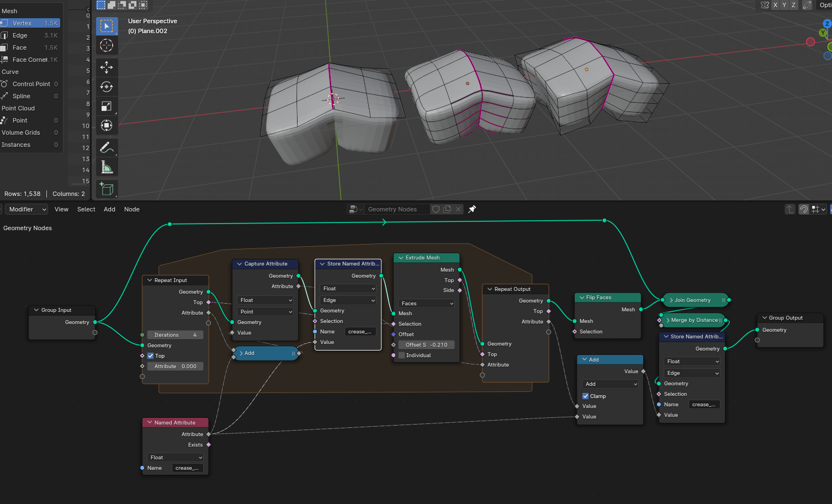Toggle Z axis mesh symmetry
The height and width of the screenshot is (504, 832).
(x=793, y=5)
